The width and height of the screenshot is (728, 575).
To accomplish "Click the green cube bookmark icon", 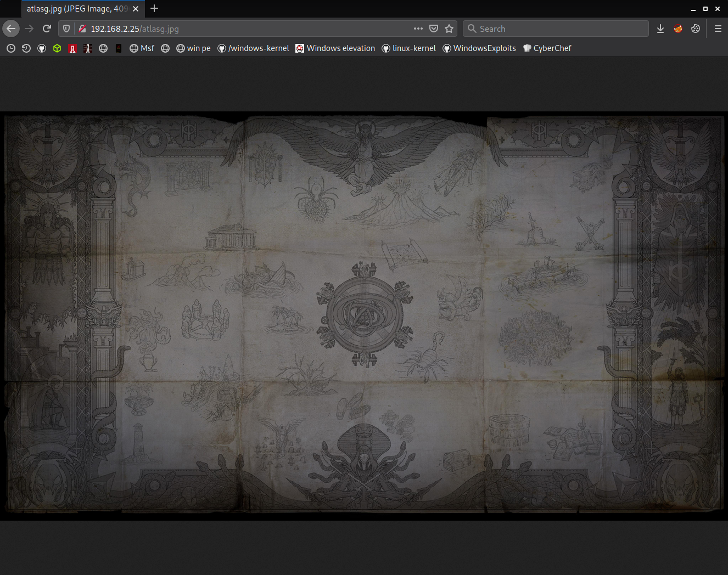I will click(57, 48).
